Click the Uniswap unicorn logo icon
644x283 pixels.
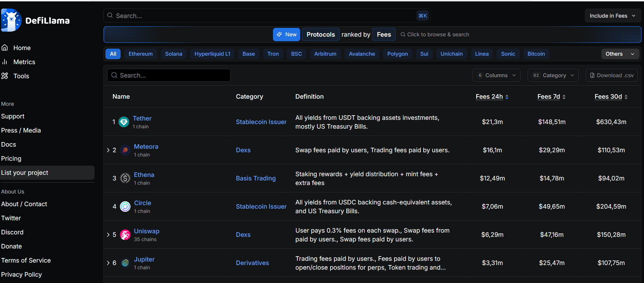[125, 235]
